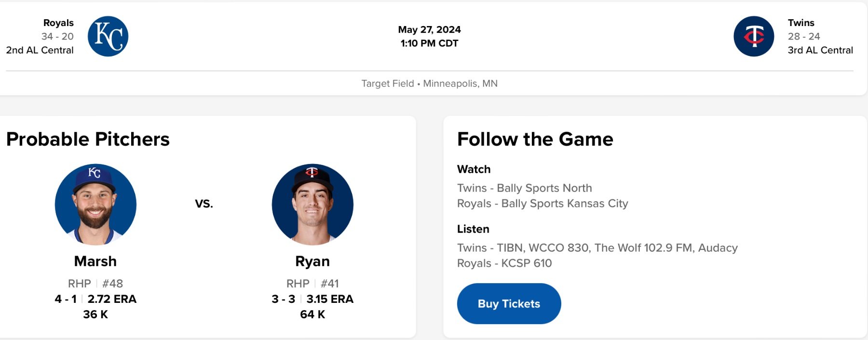Open Ryan's pitcher headshot photo
This screenshot has width=868, height=340.
[x=312, y=204]
